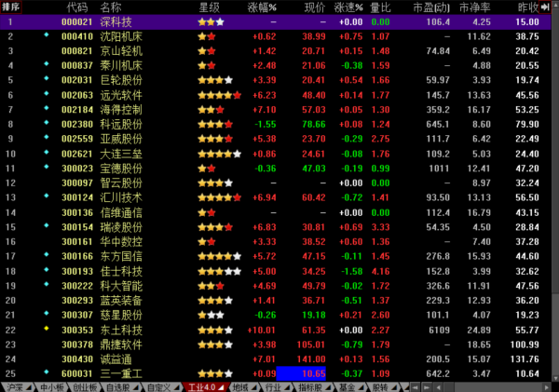
Task: Open the dropdown triangle on the 指标股 tab
Action: pyautogui.click(x=328, y=387)
